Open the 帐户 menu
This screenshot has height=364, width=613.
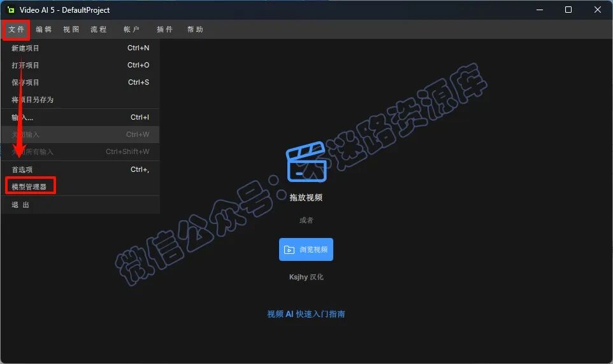tap(131, 29)
